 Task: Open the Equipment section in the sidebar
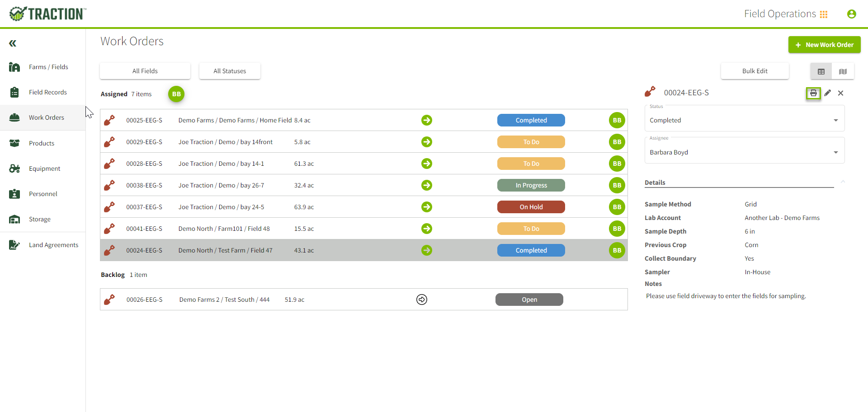coord(45,168)
